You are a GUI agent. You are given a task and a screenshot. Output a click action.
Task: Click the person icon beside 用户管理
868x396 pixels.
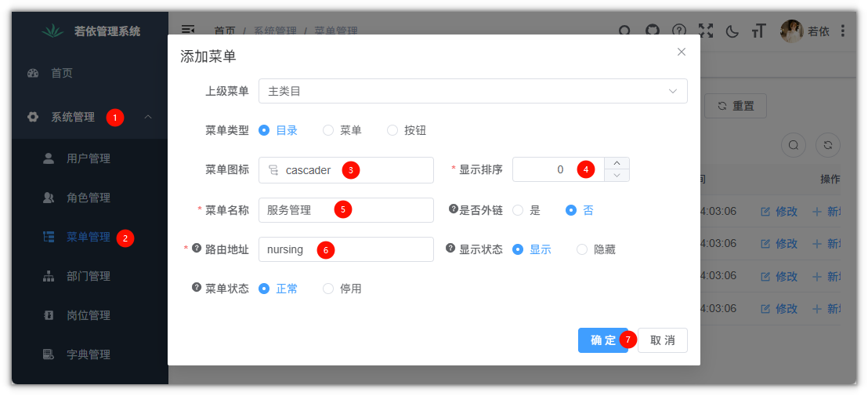pos(49,158)
